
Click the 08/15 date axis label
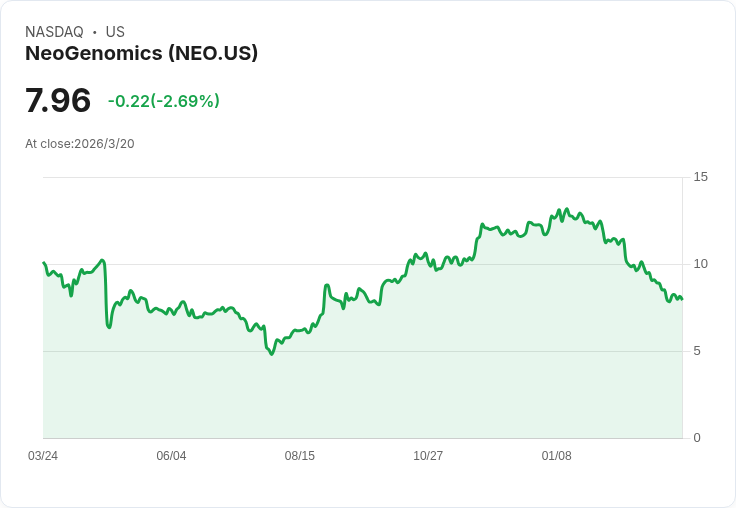click(x=300, y=456)
